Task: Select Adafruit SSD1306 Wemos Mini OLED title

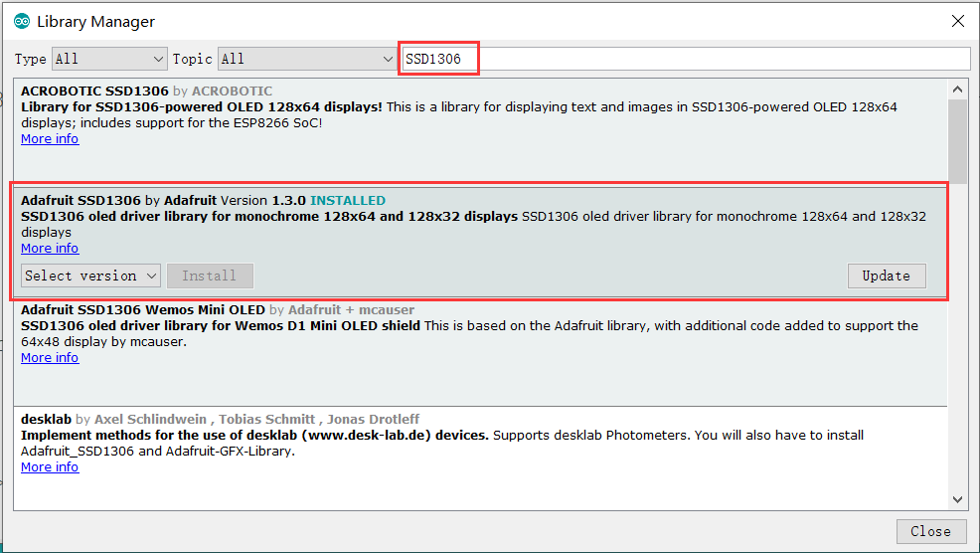Action: pos(143,309)
